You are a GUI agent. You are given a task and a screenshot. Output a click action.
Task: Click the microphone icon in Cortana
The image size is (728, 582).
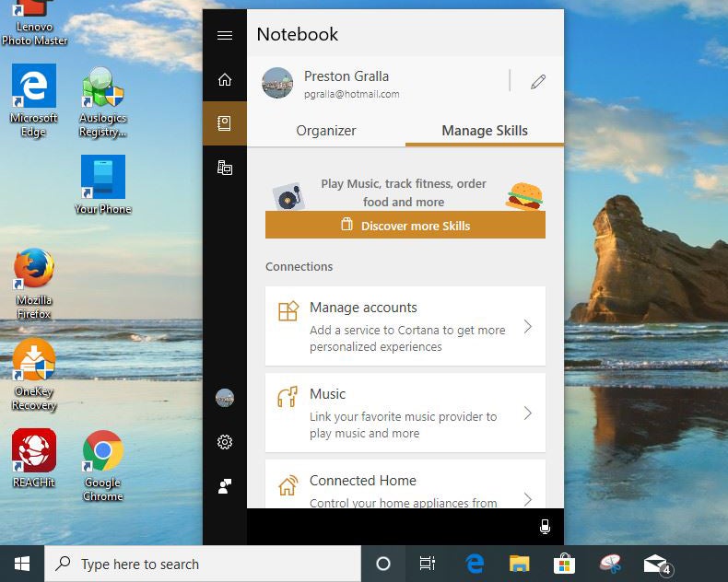pos(545,527)
